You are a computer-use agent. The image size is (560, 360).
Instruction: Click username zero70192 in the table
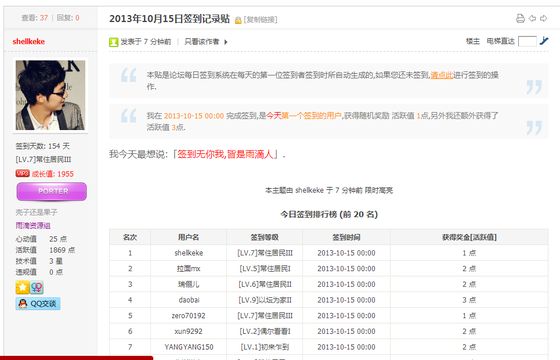pos(189,316)
